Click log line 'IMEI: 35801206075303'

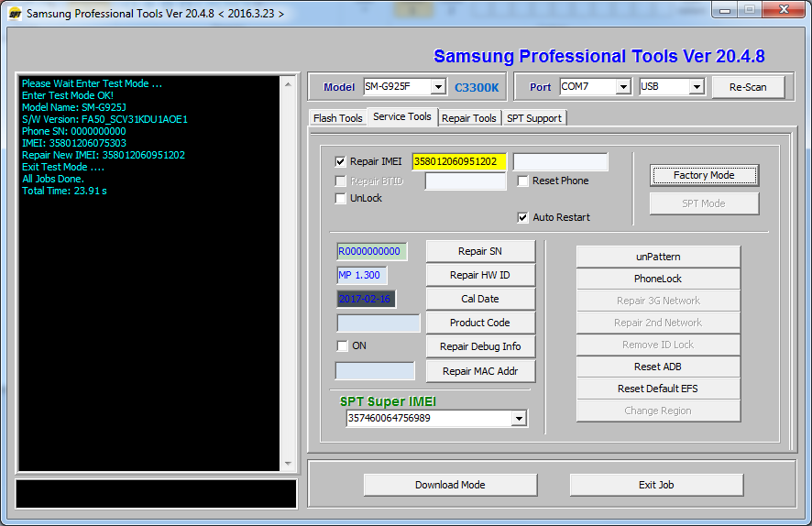tap(73, 143)
